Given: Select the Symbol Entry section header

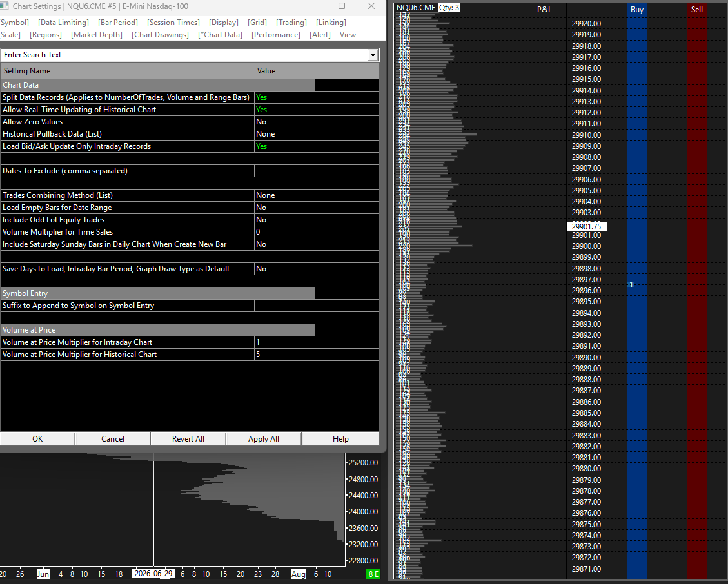Looking at the screenshot, I should 157,293.
